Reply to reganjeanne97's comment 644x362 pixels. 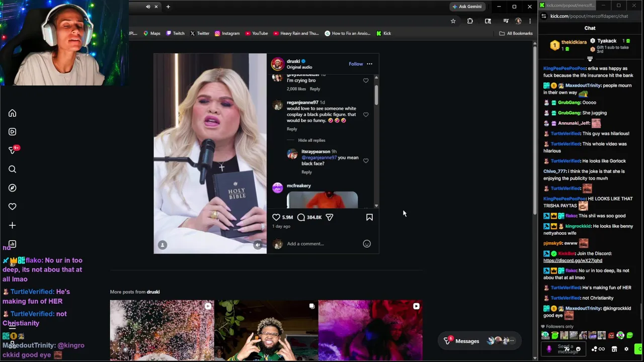(292, 129)
